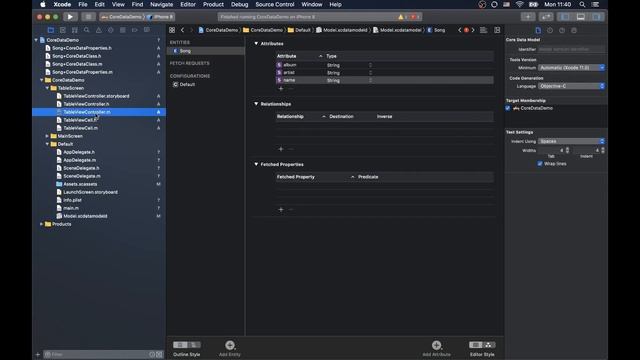Image resolution: width=640 pixels, height=360 pixels.
Task: Go back in editor history
Action: (x=182, y=30)
